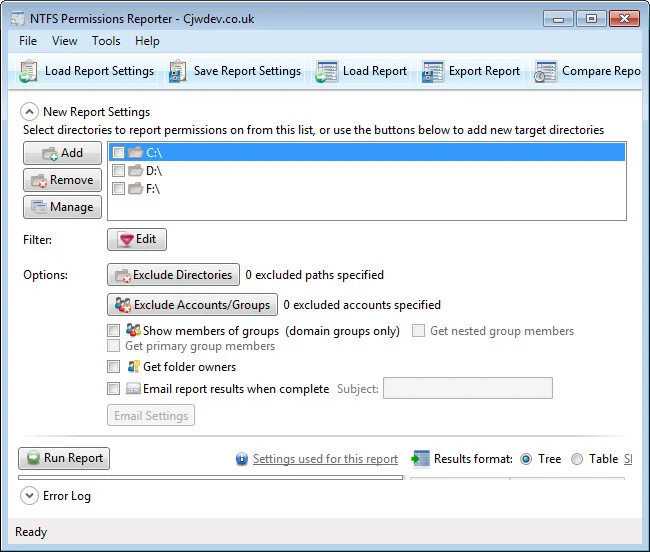Open the File menu
This screenshot has height=552, width=650.
(28, 41)
